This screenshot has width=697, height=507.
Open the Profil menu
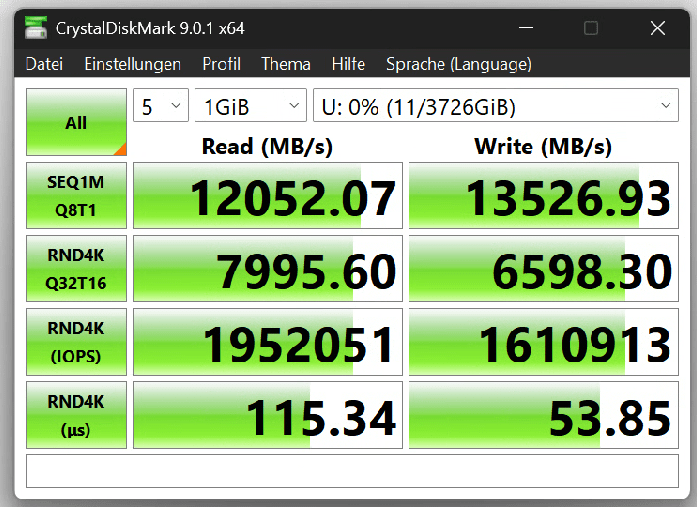tap(221, 64)
